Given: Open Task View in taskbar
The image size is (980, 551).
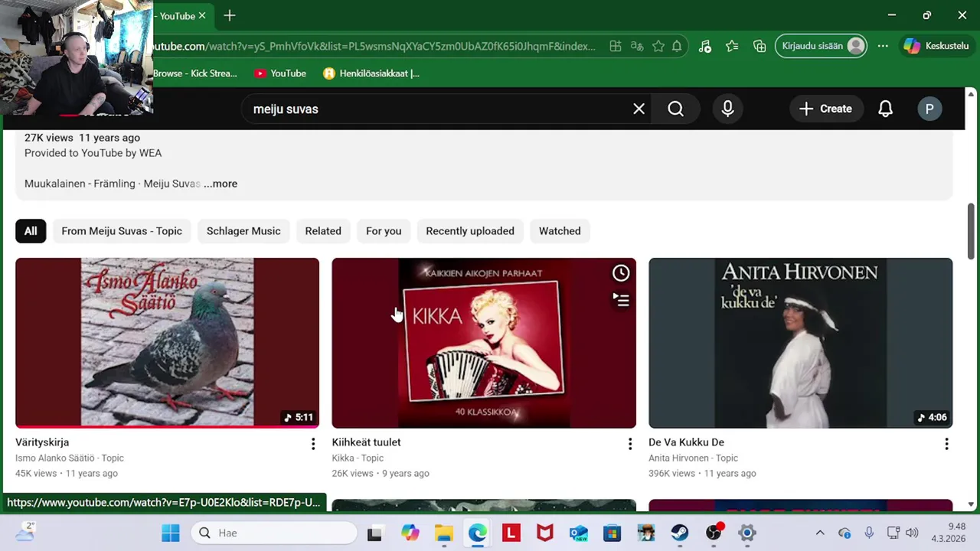Looking at the screenshot, I should pos(374,533).
